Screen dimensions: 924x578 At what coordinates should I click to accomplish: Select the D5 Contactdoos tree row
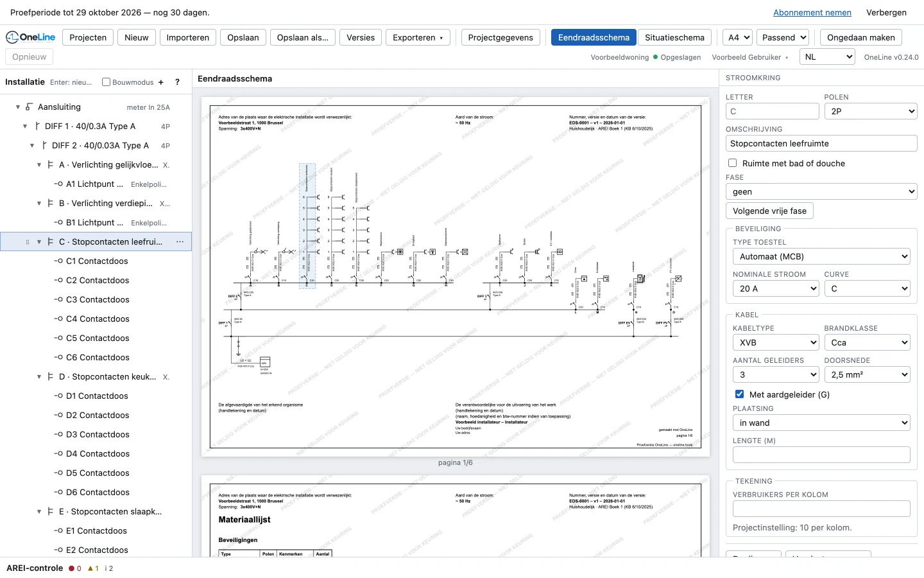(96, 473)
